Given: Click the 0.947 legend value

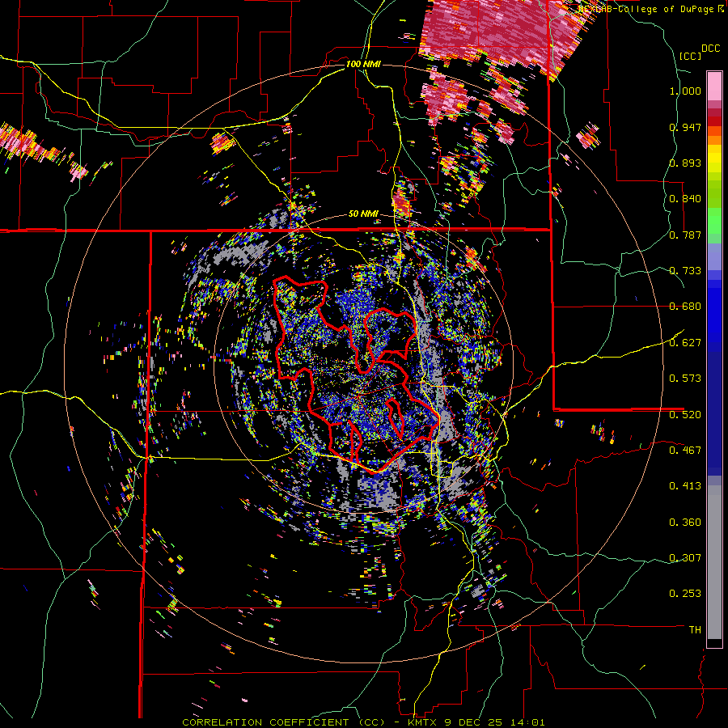Looking at the screenshot, I should pyautogui.click(x=685, y=127).
